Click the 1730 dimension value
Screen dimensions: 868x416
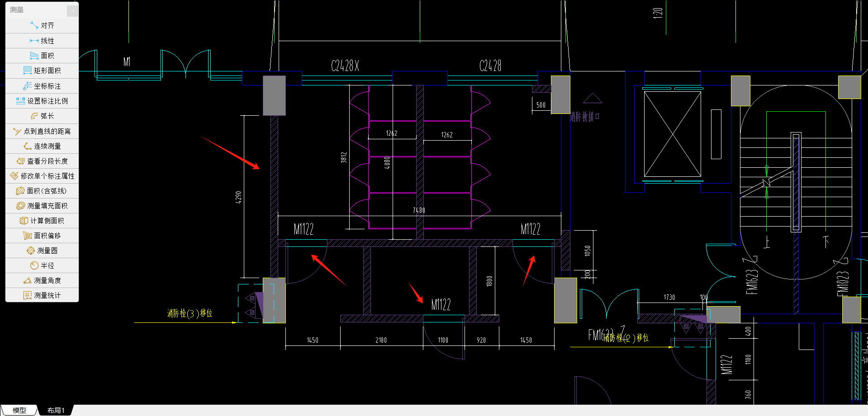pyautogui.click(x=669, y=297)
